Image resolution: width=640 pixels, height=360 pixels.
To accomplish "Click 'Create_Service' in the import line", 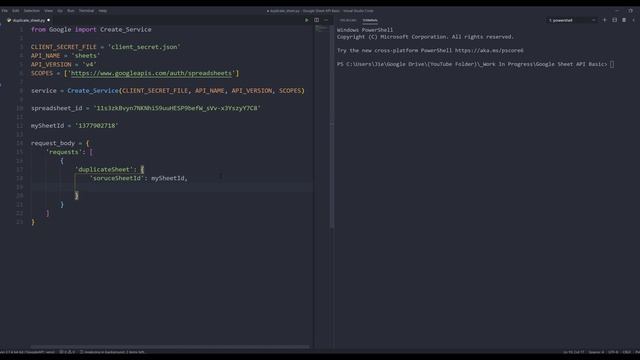I will point(125,29).
